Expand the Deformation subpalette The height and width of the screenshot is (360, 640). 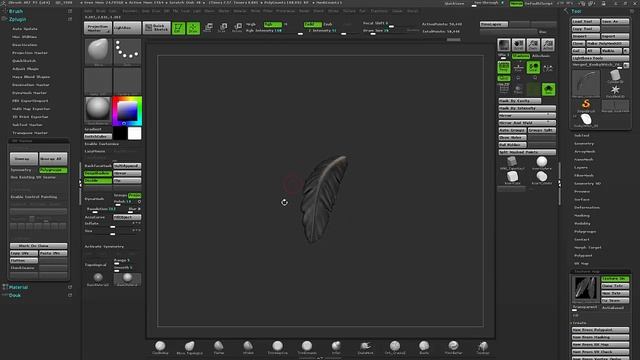pos(587,207)
